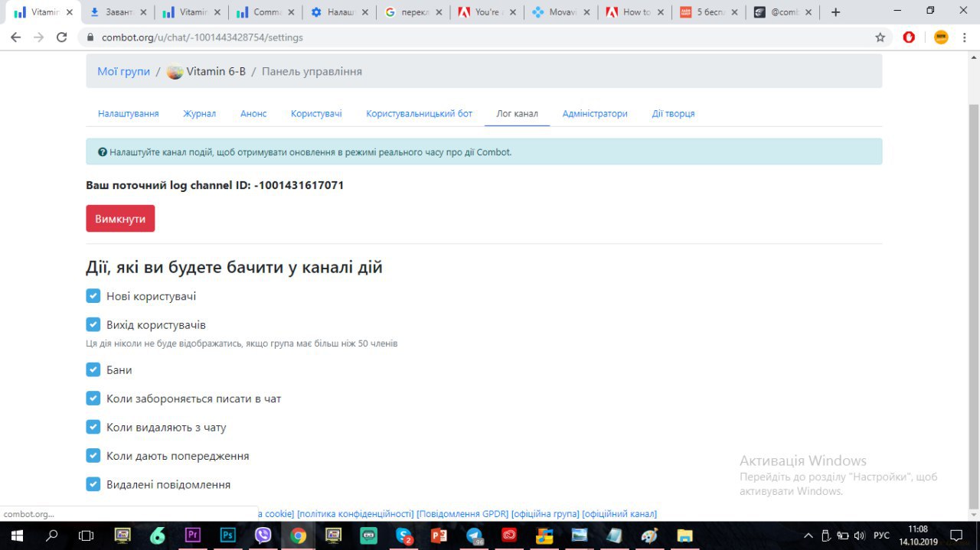Image resolution: width=980 pixels, height=550 pixels.
Task: Uncheck the Вихід користувачів checkbox
Action: 93,324
